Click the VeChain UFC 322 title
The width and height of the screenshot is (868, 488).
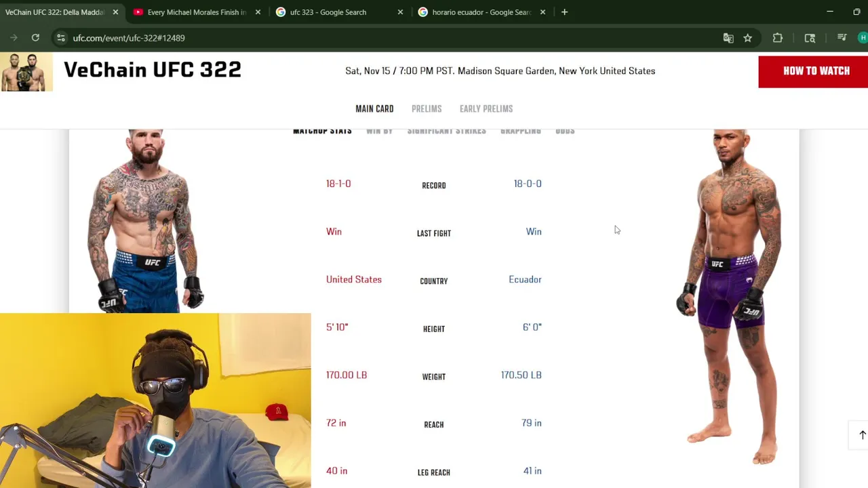click(x=153, y=70)
